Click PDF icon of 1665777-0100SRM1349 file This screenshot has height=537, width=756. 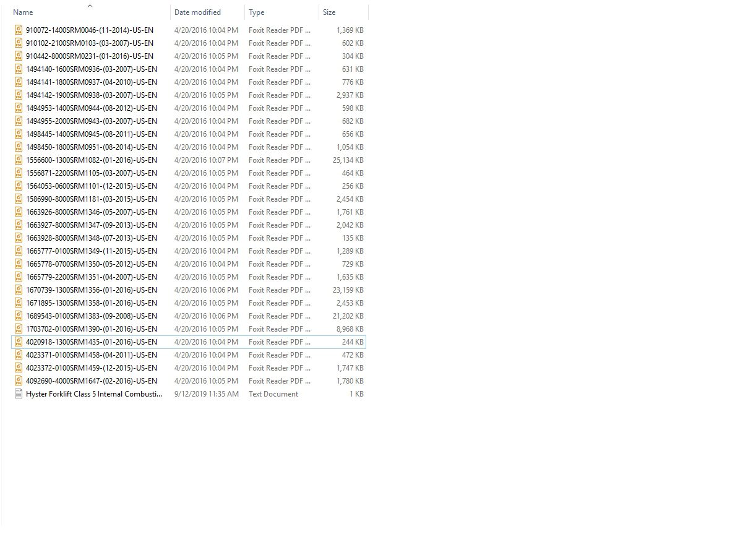[x=19, y=251]
